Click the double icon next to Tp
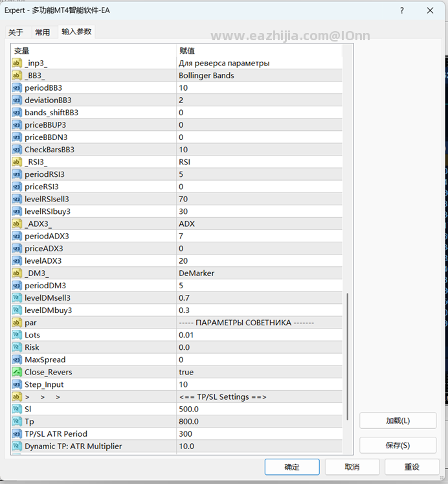 pos(17,421)
